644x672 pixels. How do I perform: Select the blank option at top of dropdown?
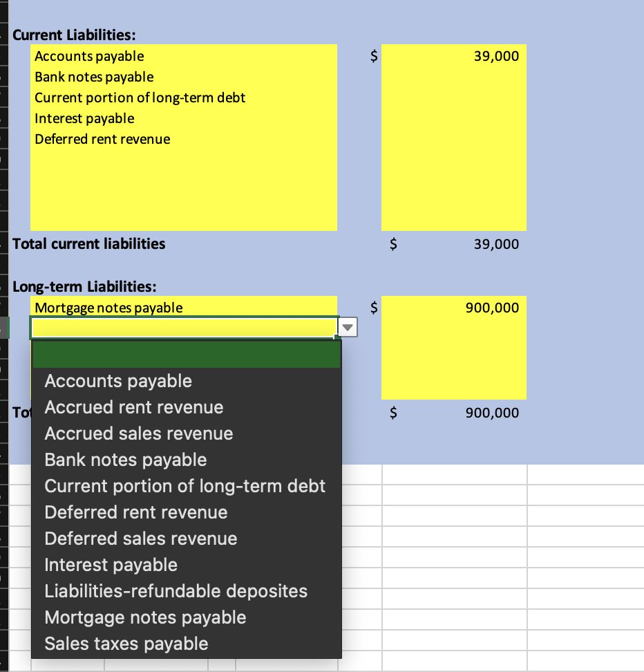(x=185, y=353)
